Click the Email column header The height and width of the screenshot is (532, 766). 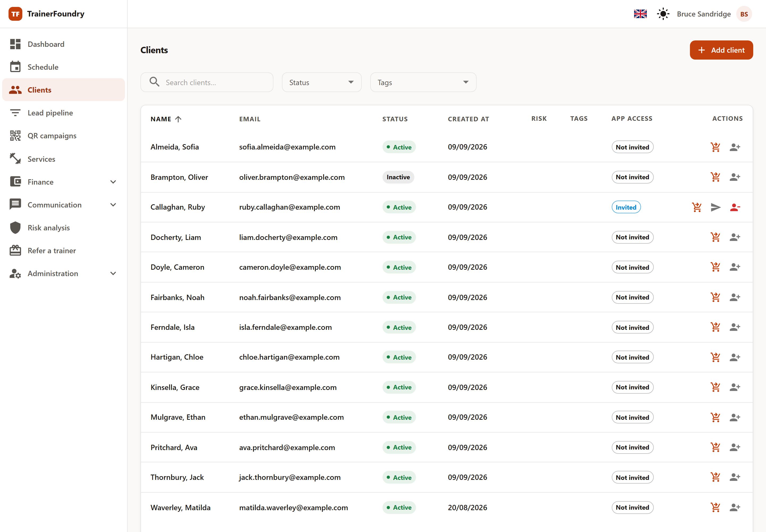(250, 119)
